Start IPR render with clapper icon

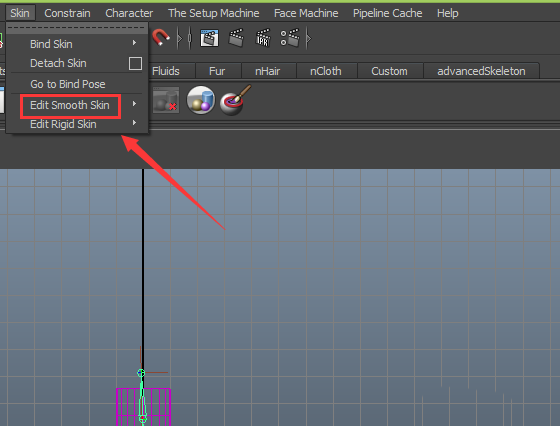tap(263, 38)
